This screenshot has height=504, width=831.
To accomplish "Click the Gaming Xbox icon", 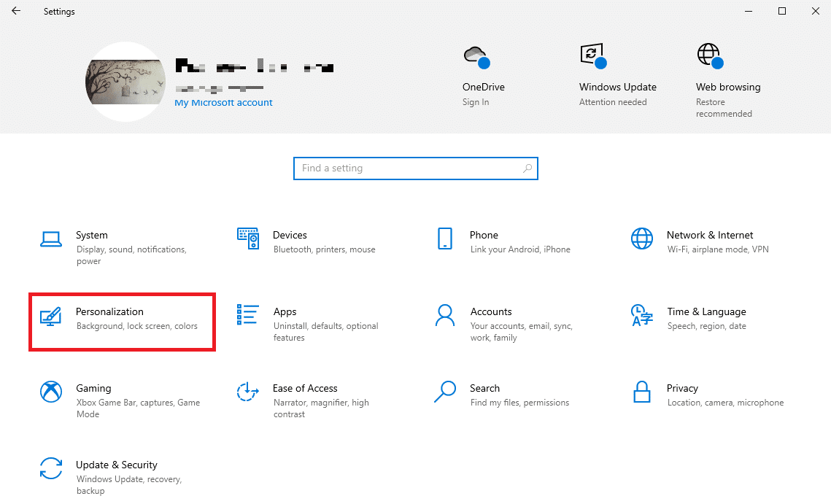I will (51, 392).
